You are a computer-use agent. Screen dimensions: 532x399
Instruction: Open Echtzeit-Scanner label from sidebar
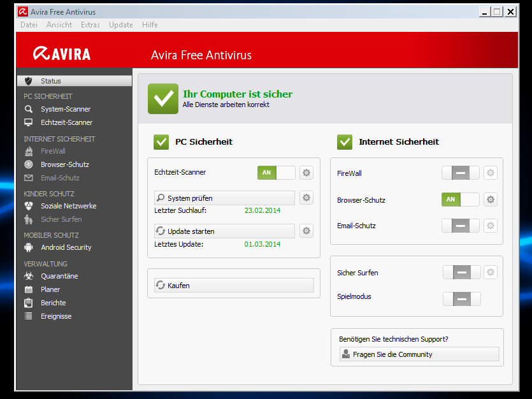coord(66,122)
